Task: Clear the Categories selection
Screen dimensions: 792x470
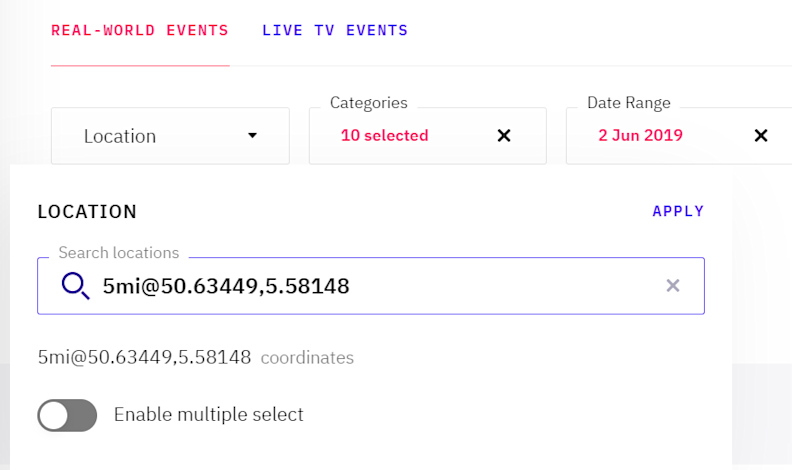Action: (x=504, y=135)
